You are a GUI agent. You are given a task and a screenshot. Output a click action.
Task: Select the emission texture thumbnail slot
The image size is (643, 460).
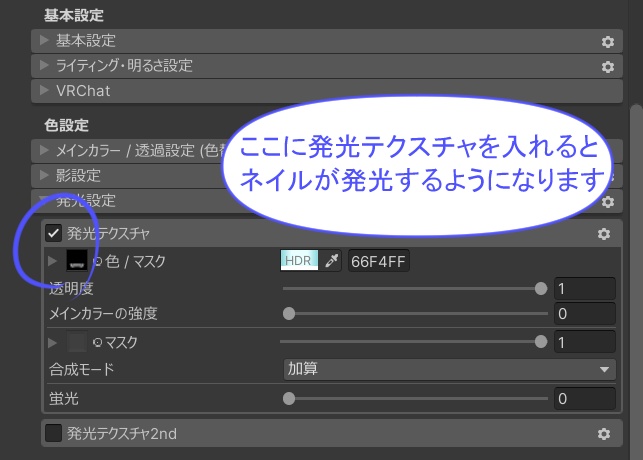(x=77, y=261)
